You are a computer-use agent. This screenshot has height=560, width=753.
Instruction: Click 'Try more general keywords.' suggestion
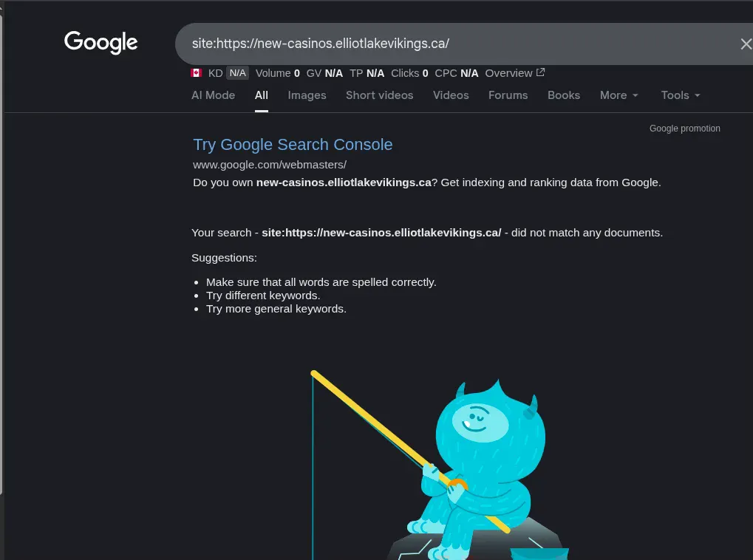tap(276, 309)
